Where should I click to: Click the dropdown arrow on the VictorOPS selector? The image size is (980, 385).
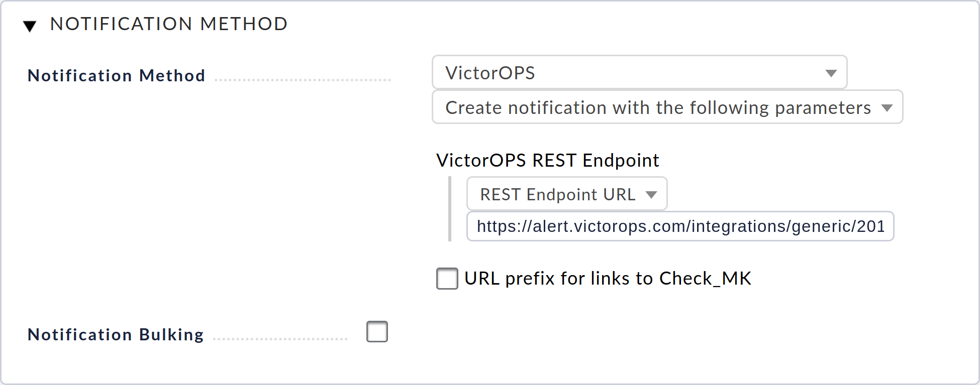(x=832, y=72)
